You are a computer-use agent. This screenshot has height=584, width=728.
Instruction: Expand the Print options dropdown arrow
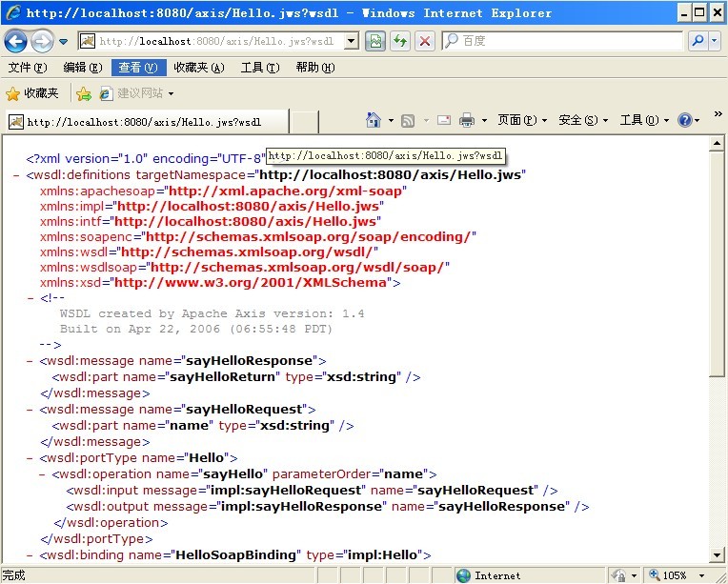point(484,121)
